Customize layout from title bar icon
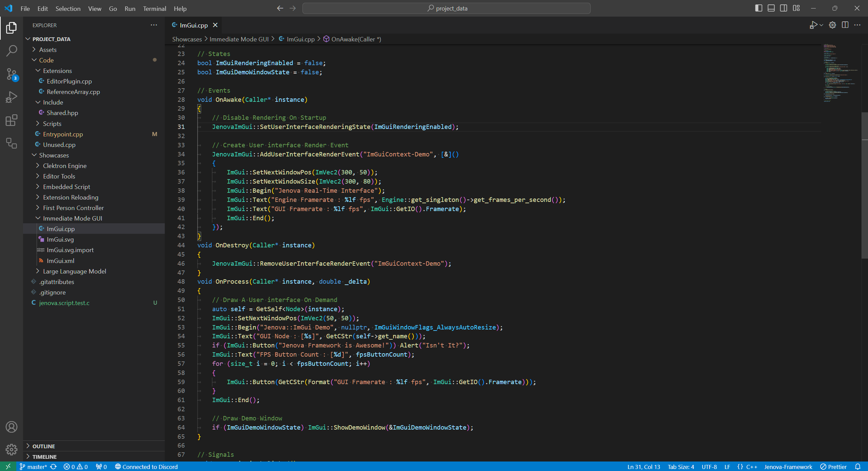Image resolution: width=868 pixels, height=471 pixels. (796, 8)
